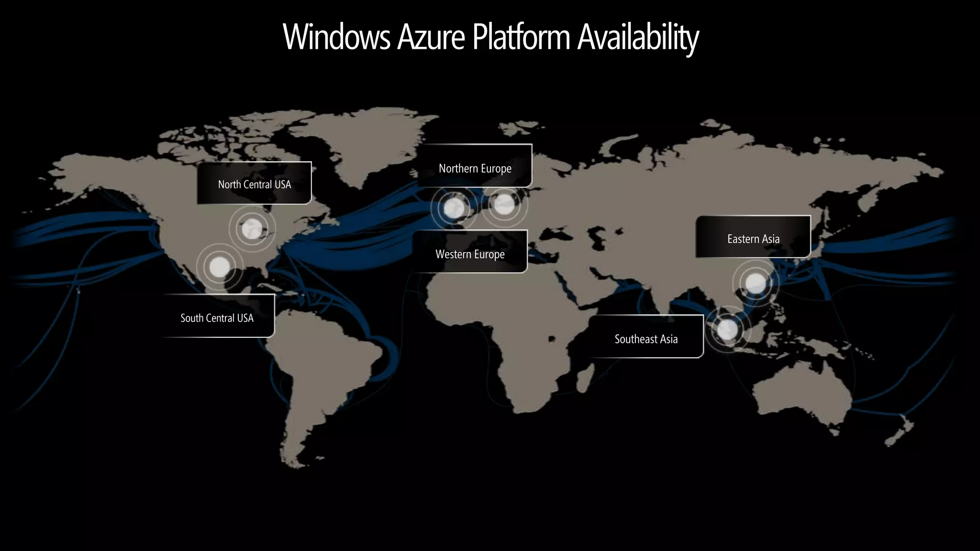Viewport: 980px width, 551px height.
Task: Click the Northern Europe label box
Action: point(475,166)
